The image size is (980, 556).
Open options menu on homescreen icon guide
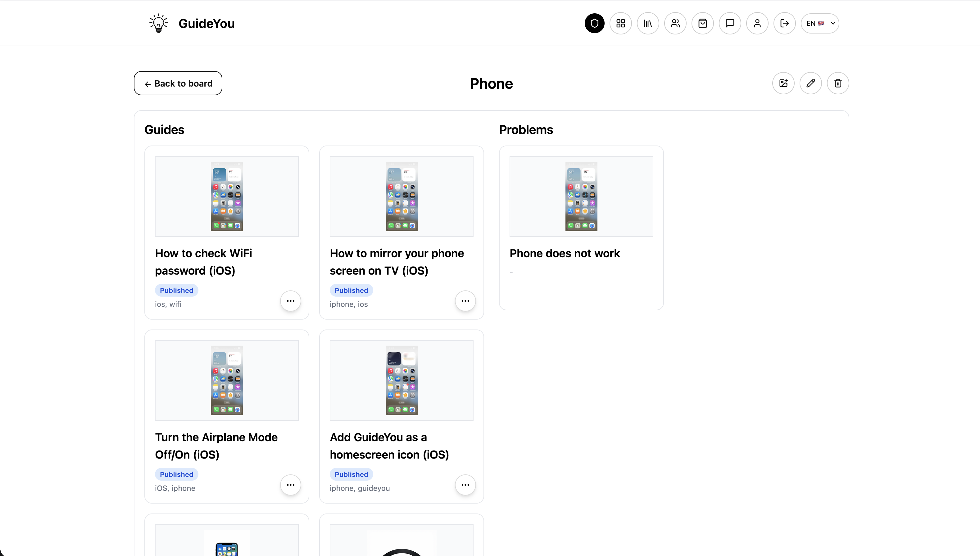pos(465,485)
